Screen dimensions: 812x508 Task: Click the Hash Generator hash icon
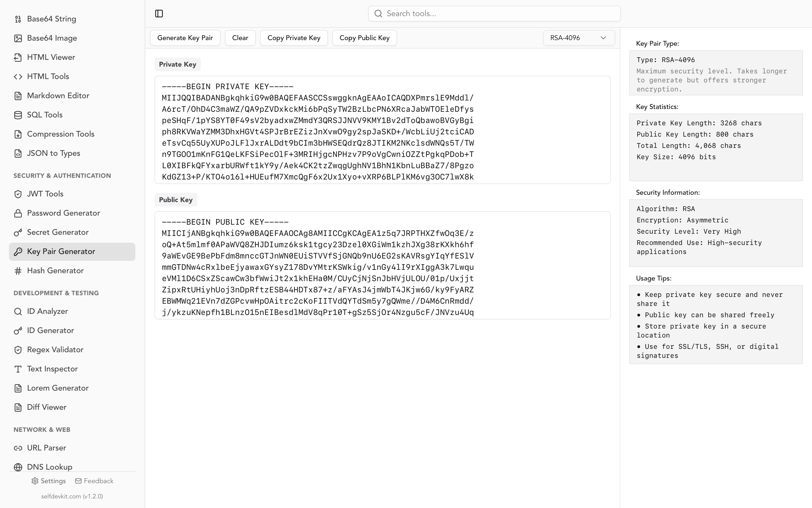(x=18, y=270)
